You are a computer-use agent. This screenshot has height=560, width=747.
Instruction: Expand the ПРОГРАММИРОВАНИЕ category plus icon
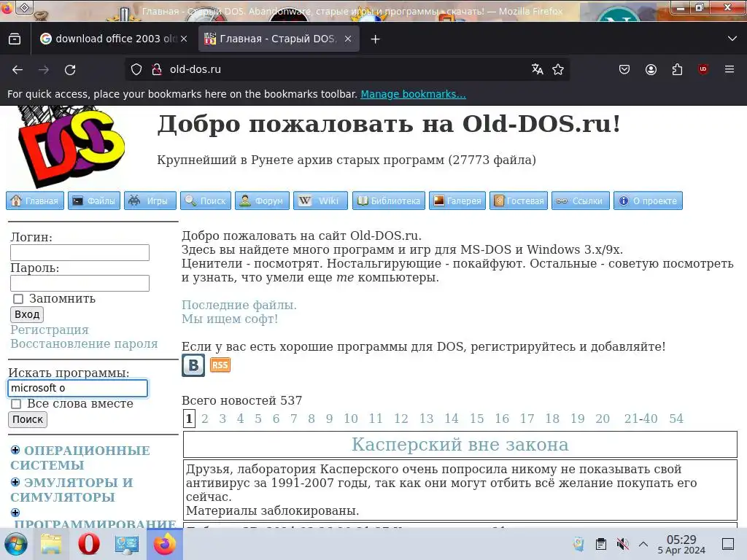[x=15, y=513]
